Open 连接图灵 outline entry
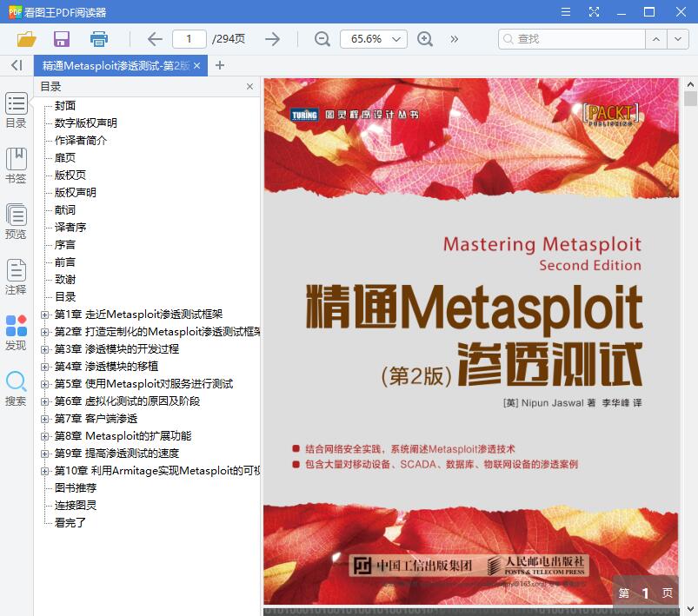 76,505
